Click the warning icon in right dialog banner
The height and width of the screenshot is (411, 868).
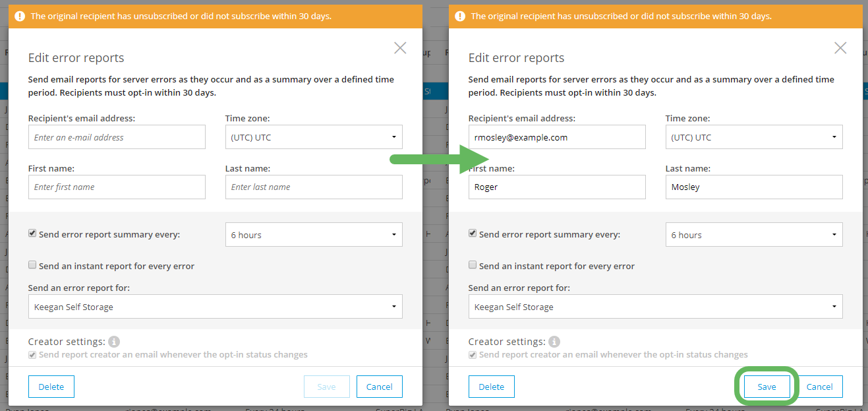pos(459,16)
